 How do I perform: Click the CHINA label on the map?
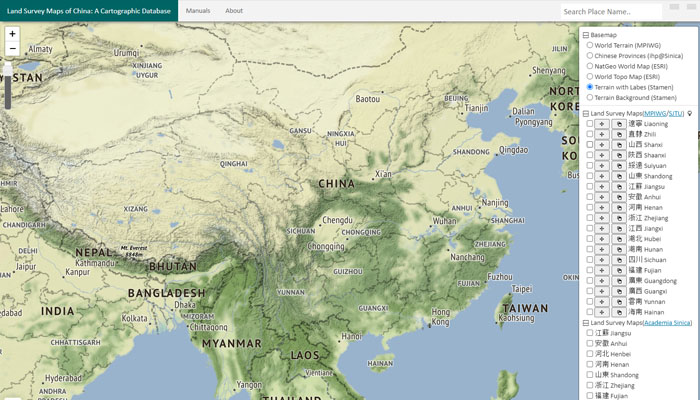(337, 183)
